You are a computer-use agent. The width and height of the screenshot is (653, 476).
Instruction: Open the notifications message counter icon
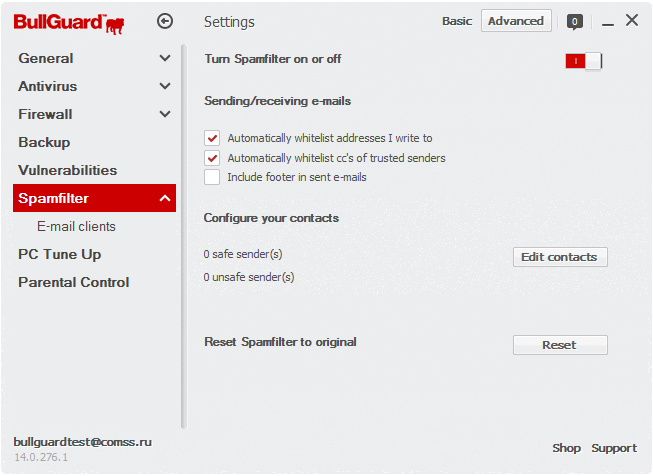[574, 21]
